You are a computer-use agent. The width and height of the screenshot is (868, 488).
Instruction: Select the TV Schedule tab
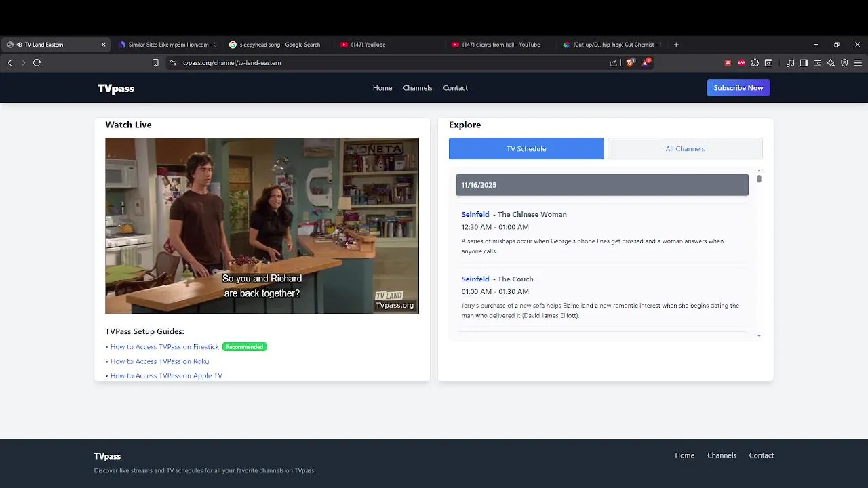point(526,148)
